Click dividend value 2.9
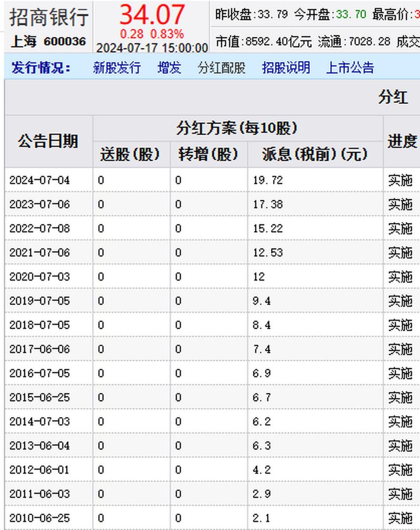This screenshot has height=530, width=420. pyautogui.click(x=261, y=494)
